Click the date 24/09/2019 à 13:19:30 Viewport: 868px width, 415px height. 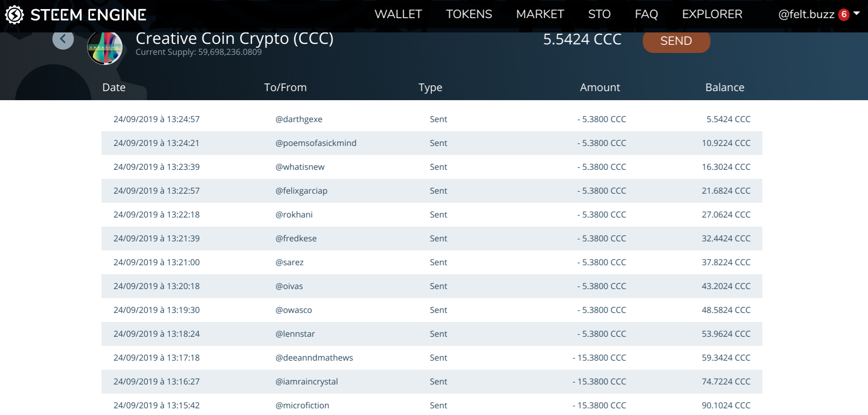coord(156,310)
